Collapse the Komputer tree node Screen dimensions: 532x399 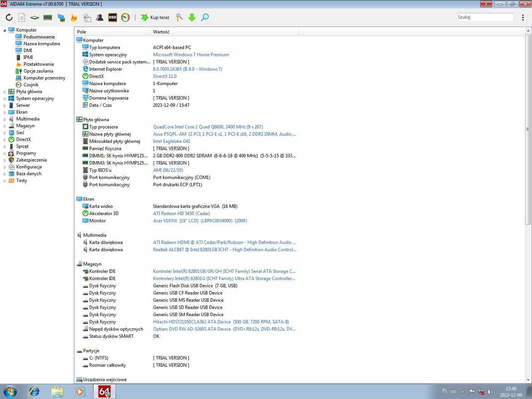(x=5, y=30)
